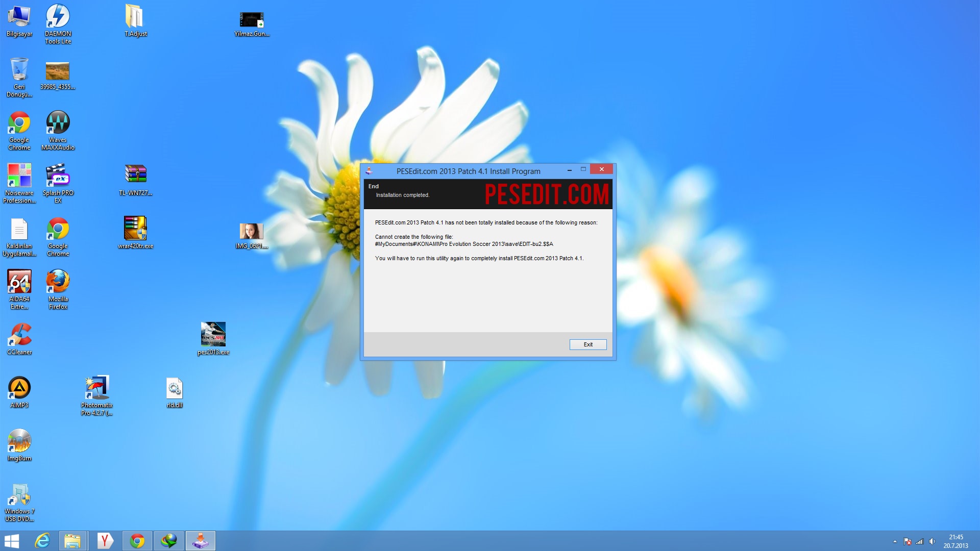Select Google Chrome icon beside Kaldırılan Uygulamalar
Image resolution: width=980 pixels, height=551 pixels.
(x=58, y=236)
